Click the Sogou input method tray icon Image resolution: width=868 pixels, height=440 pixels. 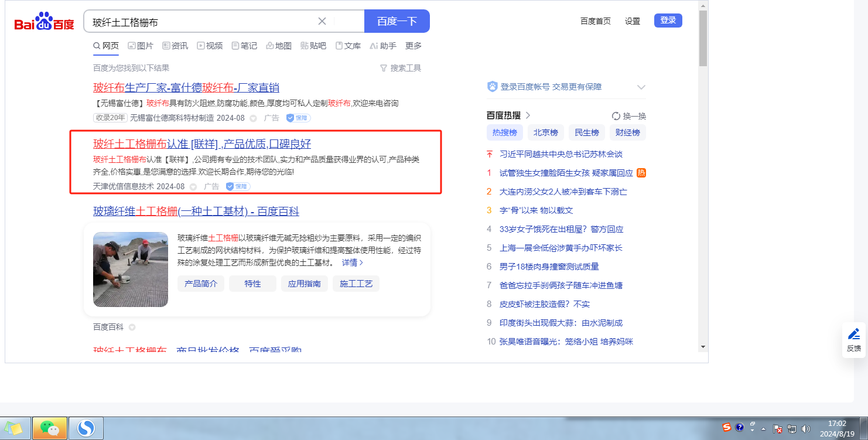(727, 427)
